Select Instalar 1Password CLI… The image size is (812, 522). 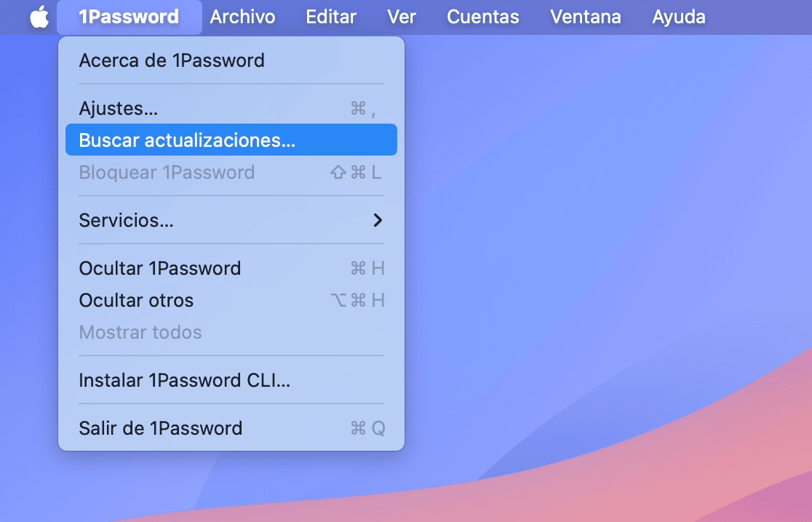click(x=185, y=380)
